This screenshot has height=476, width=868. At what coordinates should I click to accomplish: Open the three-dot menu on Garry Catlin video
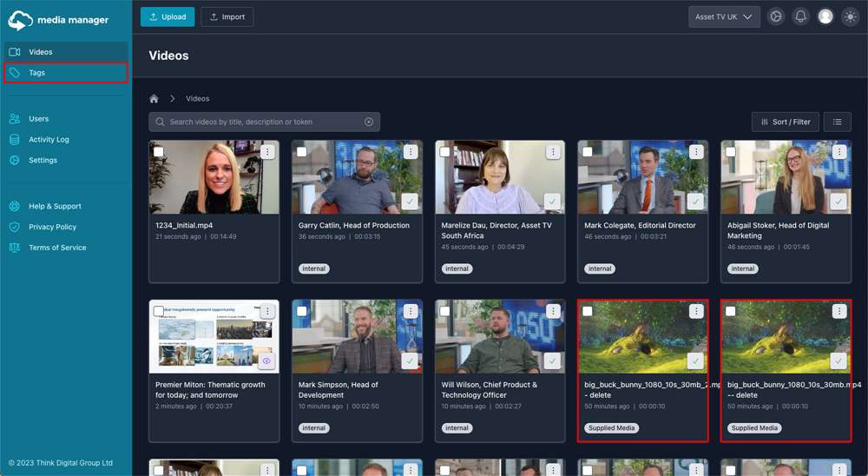coord(411,152)
